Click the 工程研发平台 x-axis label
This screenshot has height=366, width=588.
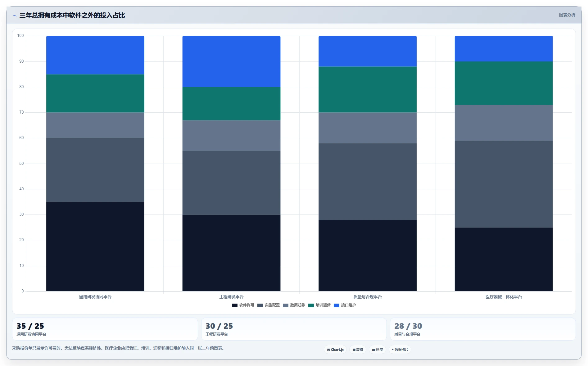click(x=231, y=297)
